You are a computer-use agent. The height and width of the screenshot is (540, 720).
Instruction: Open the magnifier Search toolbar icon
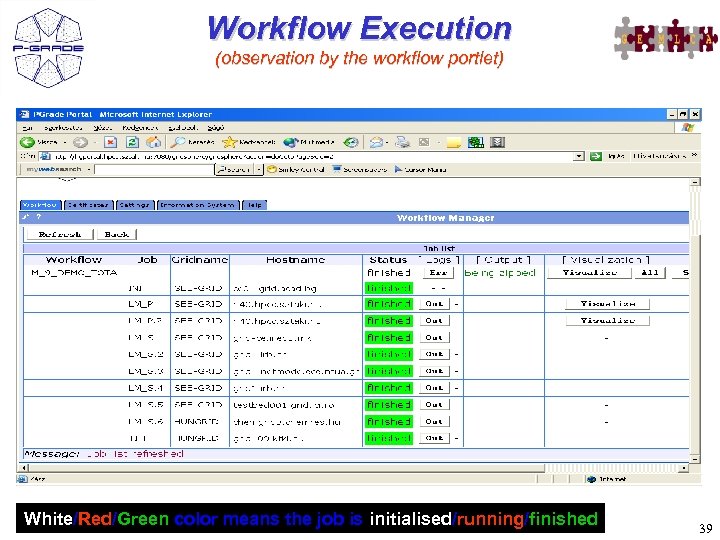coord(178,142)
